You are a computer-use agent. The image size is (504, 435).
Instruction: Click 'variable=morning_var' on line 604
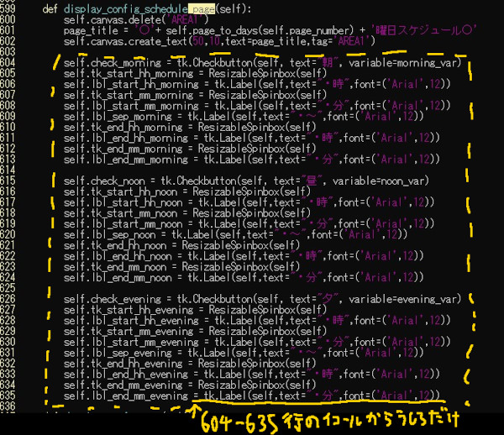click(402, 63)
